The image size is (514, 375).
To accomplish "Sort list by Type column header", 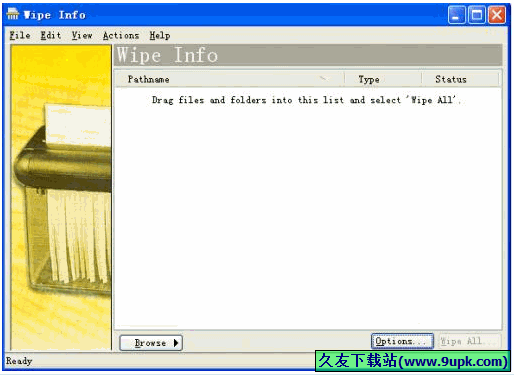I will tap(383, 79).
